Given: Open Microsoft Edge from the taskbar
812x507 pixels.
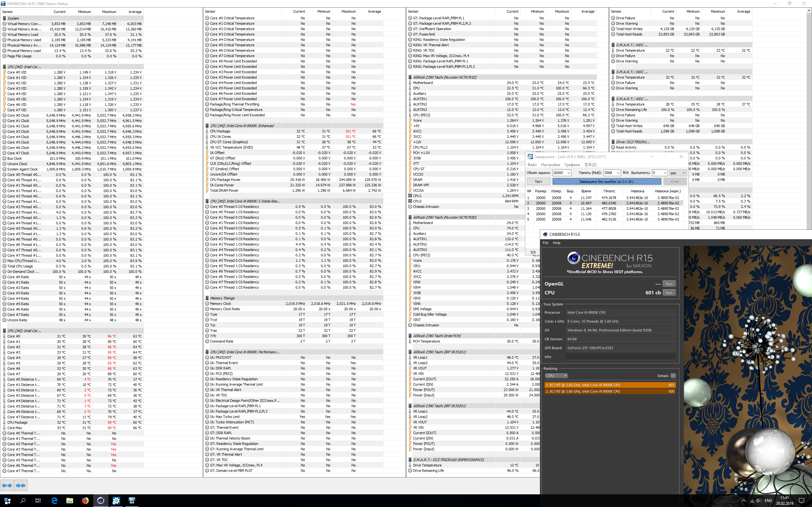Looking at the screenshot, I should click(54, 501).
